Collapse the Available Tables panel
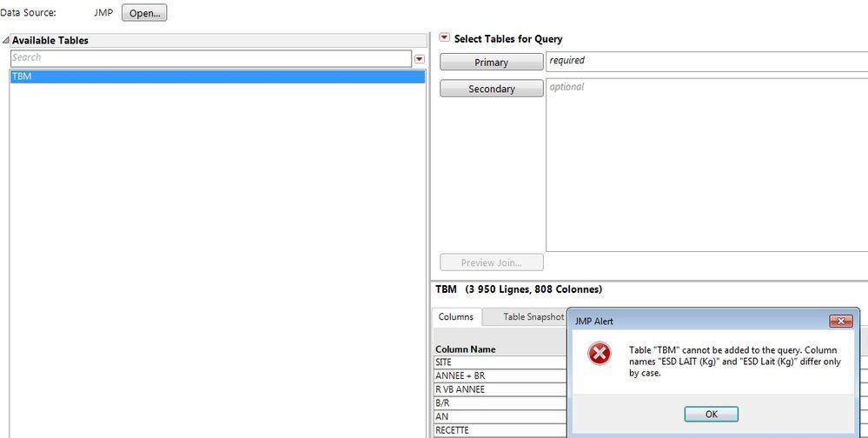Viewport: 868px width, 438px height. coord(5,41)
